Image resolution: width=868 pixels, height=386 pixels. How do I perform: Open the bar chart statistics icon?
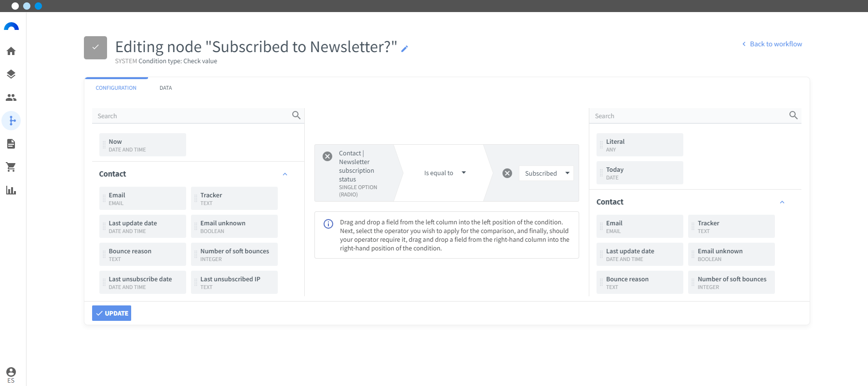[x=11, y=190]
